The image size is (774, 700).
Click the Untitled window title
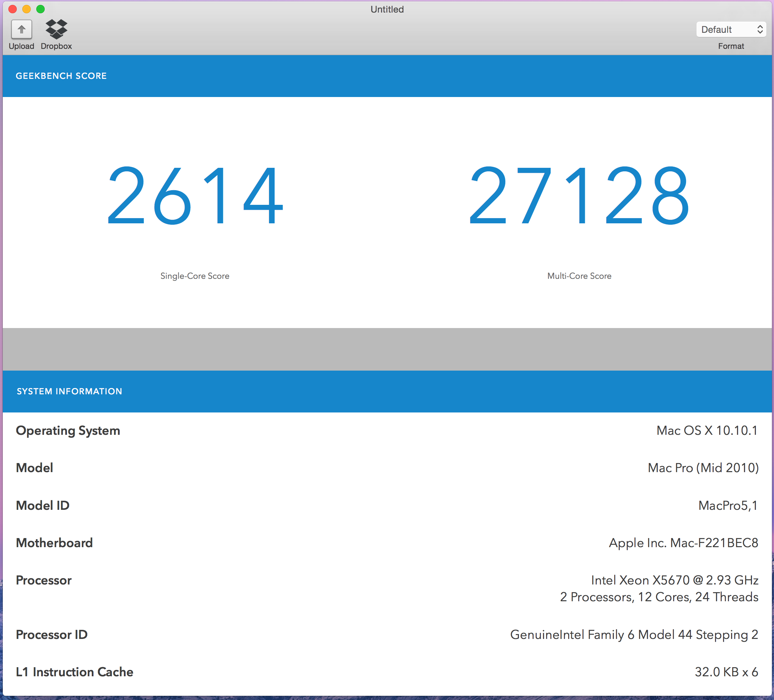387,9
